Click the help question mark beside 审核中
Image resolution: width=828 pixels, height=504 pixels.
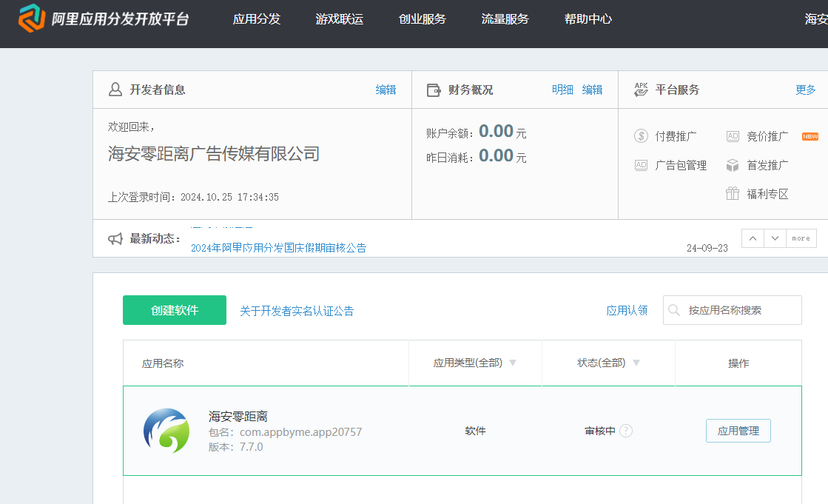(x=626, y=431)
